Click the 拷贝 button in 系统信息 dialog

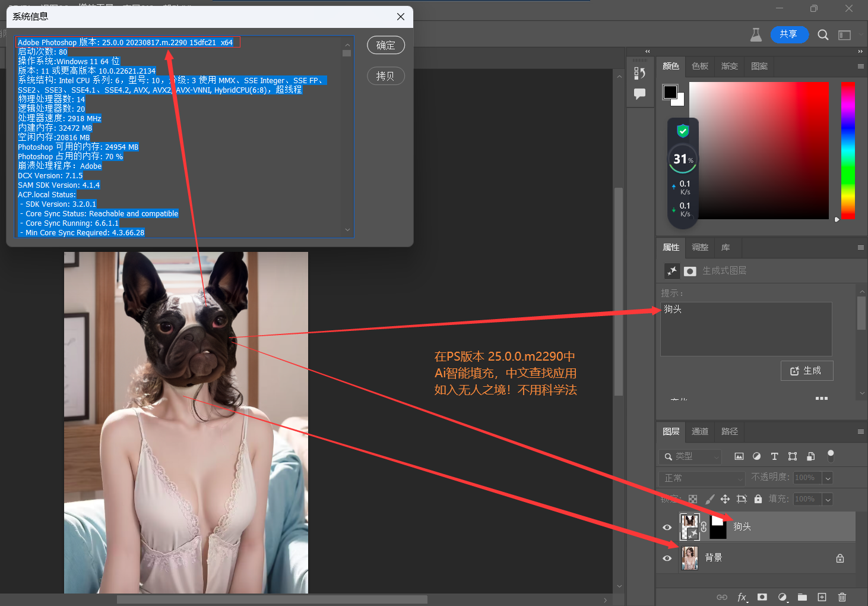pyautogui.click(x=386, y=76)
